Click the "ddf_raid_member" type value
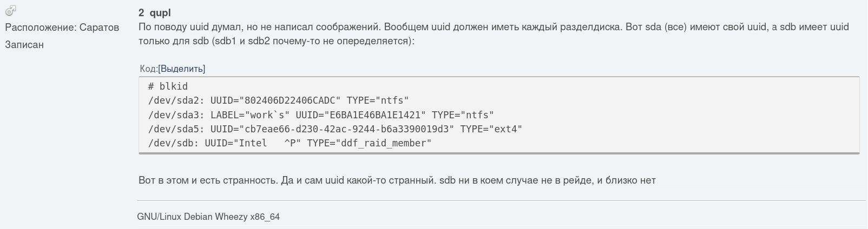 click(x=384, y=143)
